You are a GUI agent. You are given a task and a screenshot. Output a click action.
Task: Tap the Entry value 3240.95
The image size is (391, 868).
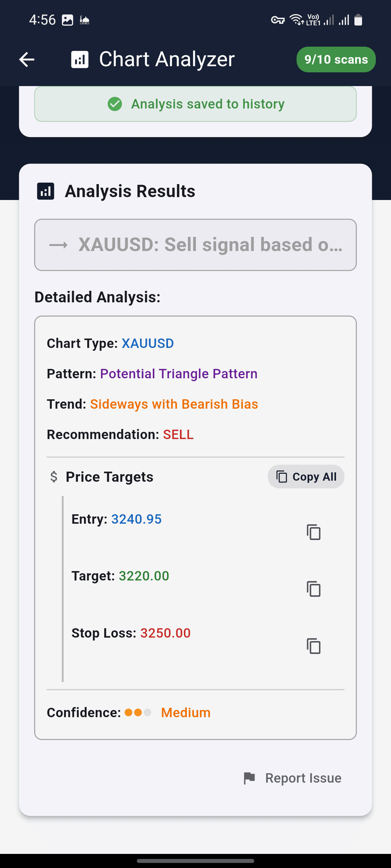click(x=136, y=519)
